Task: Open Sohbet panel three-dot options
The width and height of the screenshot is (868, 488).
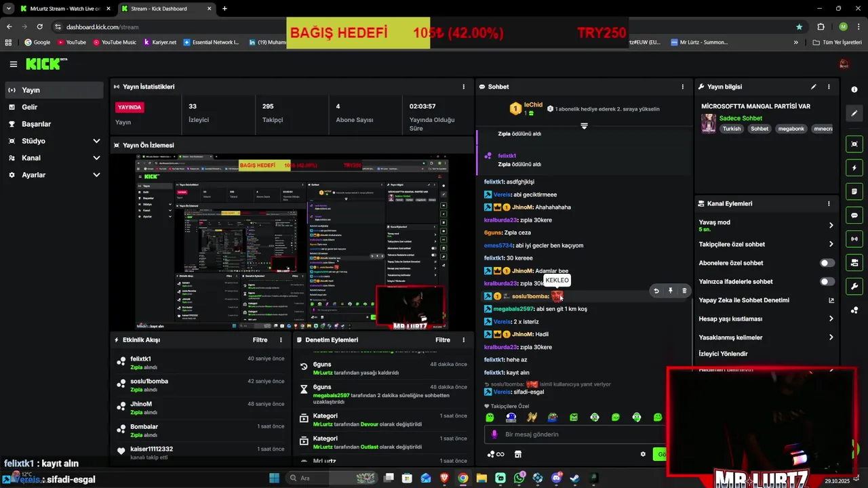Action: pyautogui.click(x=683, y=87)
